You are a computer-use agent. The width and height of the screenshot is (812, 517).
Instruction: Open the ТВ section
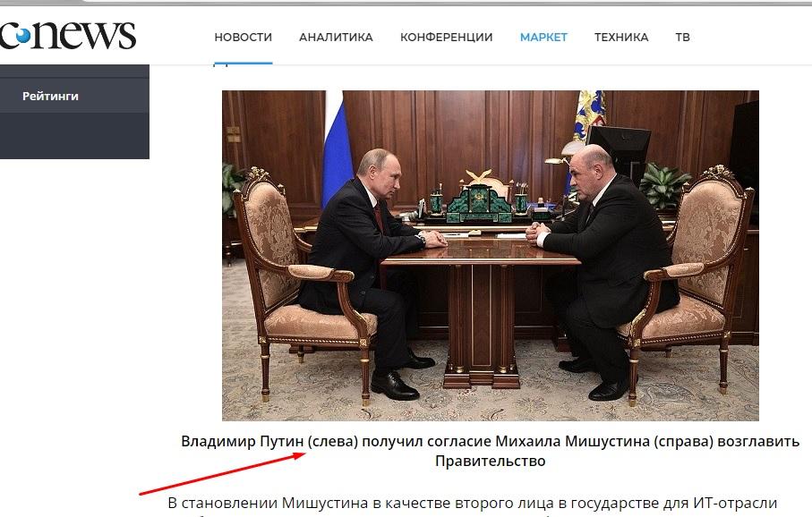coord(682,38)
